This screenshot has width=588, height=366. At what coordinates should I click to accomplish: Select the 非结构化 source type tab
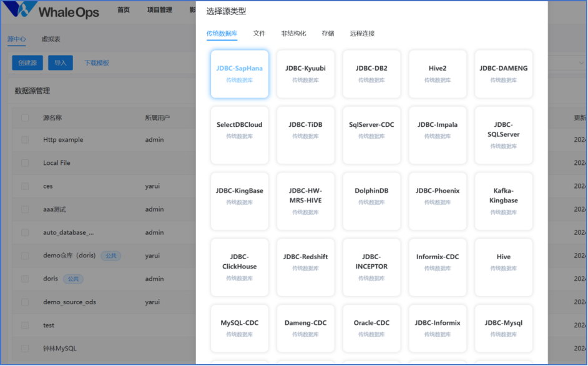[293, 33]
